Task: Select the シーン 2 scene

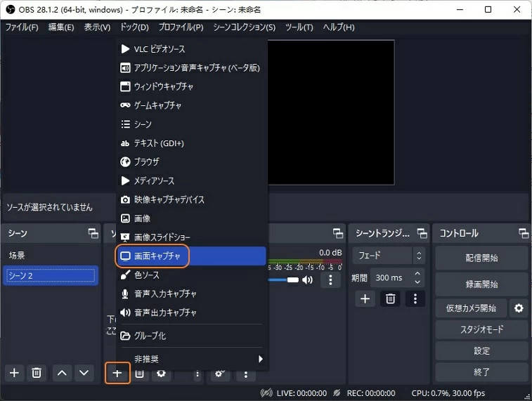Action: 51,275
